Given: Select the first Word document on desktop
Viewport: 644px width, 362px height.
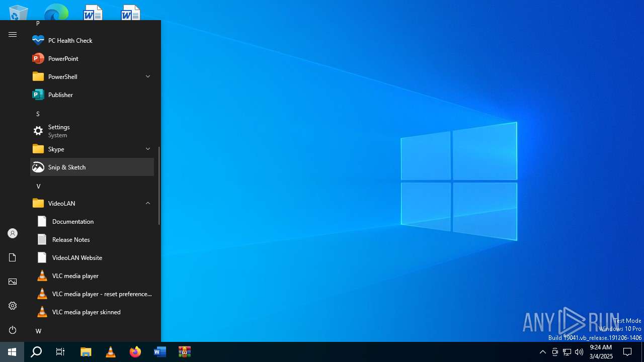Looking at the screenshot, I should 93,13.
